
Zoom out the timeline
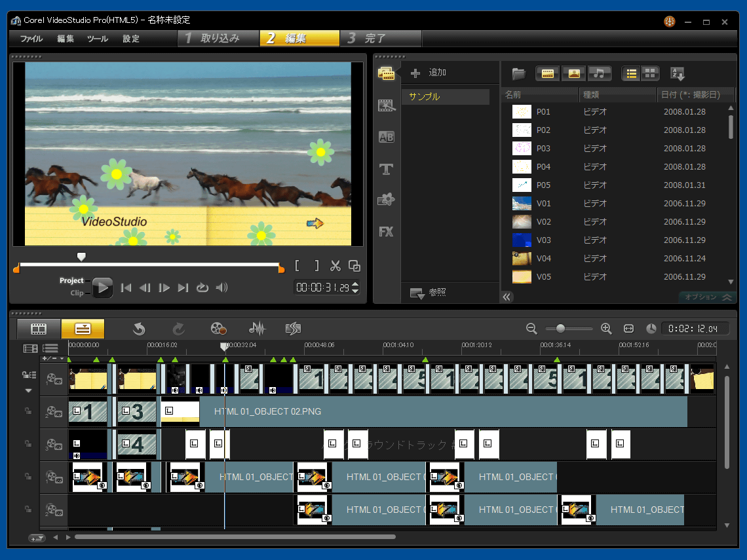click(x=531, y=329)
